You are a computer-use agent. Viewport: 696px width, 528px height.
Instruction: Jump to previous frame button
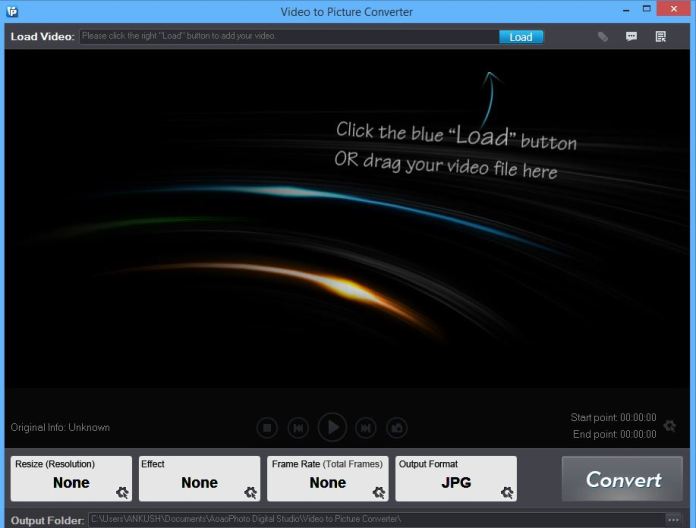(298, 428)
